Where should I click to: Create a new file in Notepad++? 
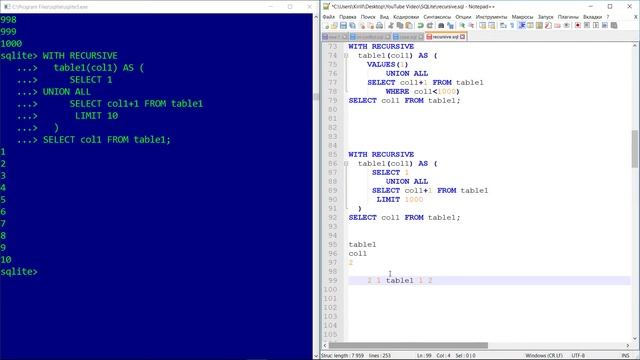[x=326, y=25]
